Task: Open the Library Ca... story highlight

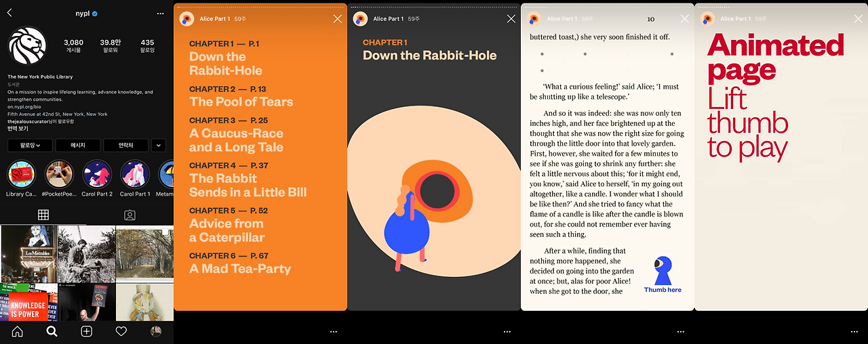Action: point(21,179)
